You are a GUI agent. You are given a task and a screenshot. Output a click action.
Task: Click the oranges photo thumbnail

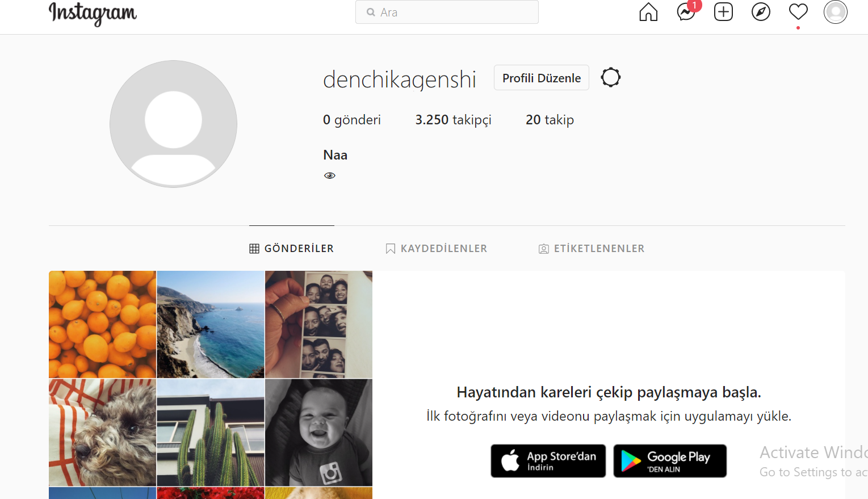click(102, 324)
